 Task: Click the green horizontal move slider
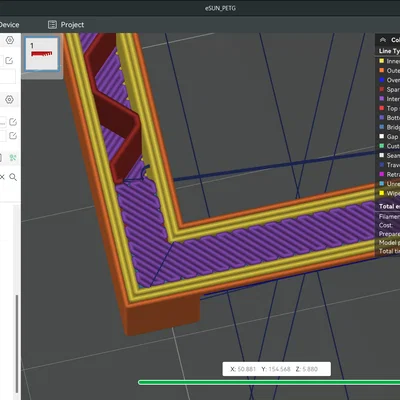pyautogui.click(x=269, y=382)
